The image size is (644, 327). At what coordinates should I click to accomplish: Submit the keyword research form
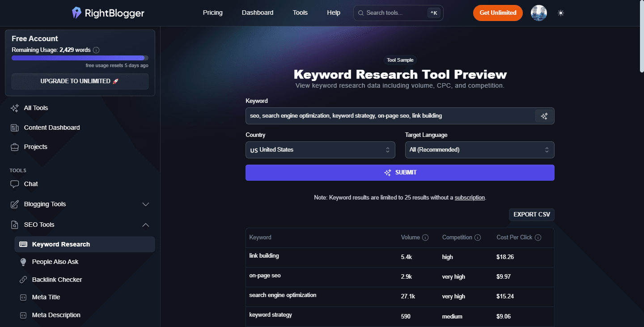[x=400, y=173]
